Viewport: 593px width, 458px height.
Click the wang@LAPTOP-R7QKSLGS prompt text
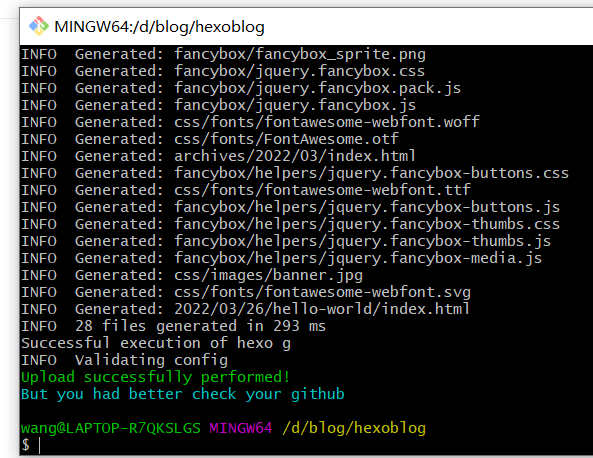pyautogui.click(x=111, y=429)
